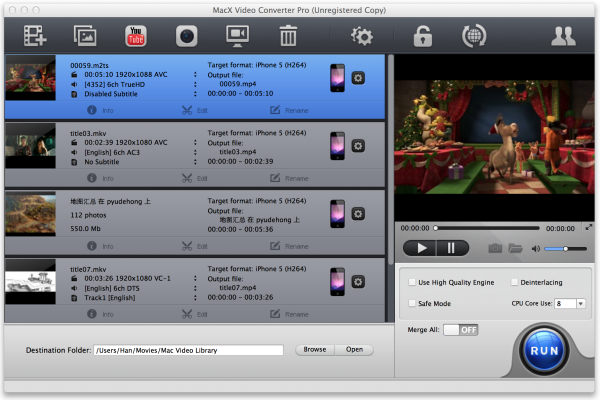Open gear settings for 00059.m2ts
The height and width of the screenshot is (400, 600).
tap(358, 78)
